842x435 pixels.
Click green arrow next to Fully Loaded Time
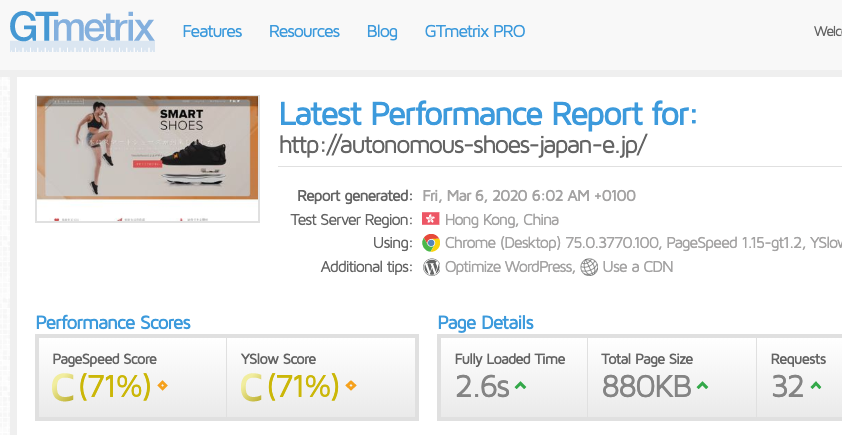[520, 385]
